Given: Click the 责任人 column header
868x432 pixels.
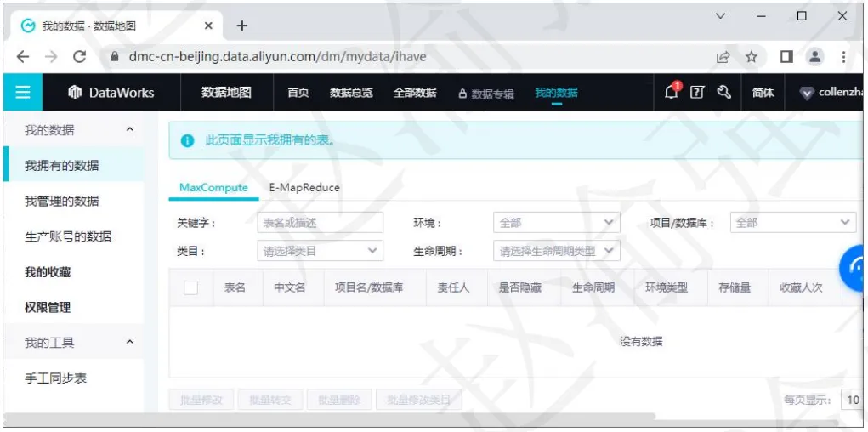Looking at the screenshot, I should click(453, 287).
